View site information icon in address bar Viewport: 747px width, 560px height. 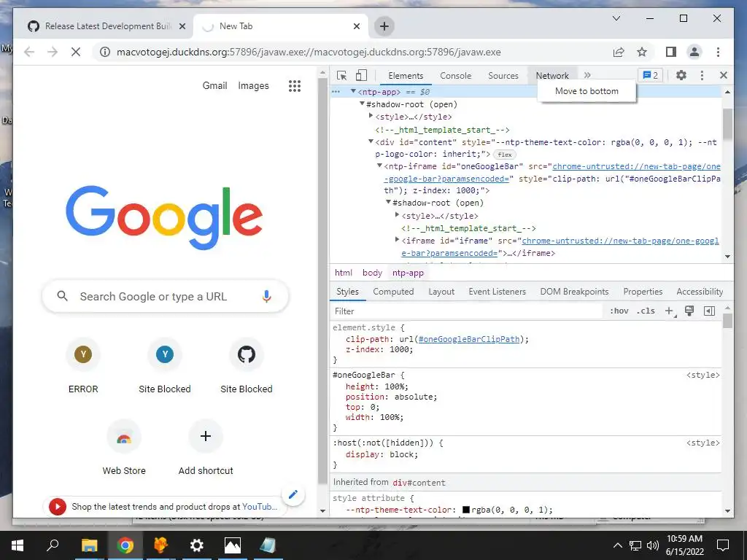(105, 52)
